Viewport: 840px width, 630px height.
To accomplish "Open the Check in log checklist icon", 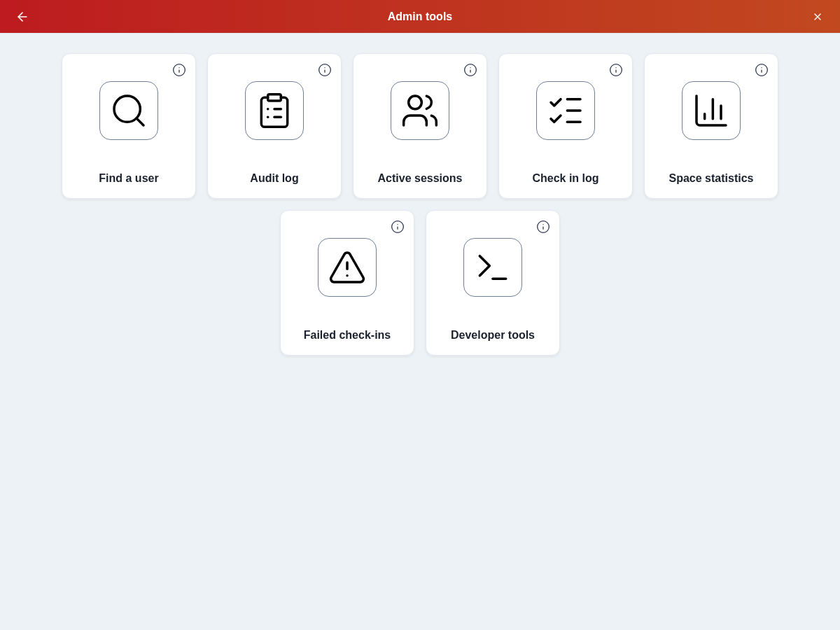I will [566, 111].
